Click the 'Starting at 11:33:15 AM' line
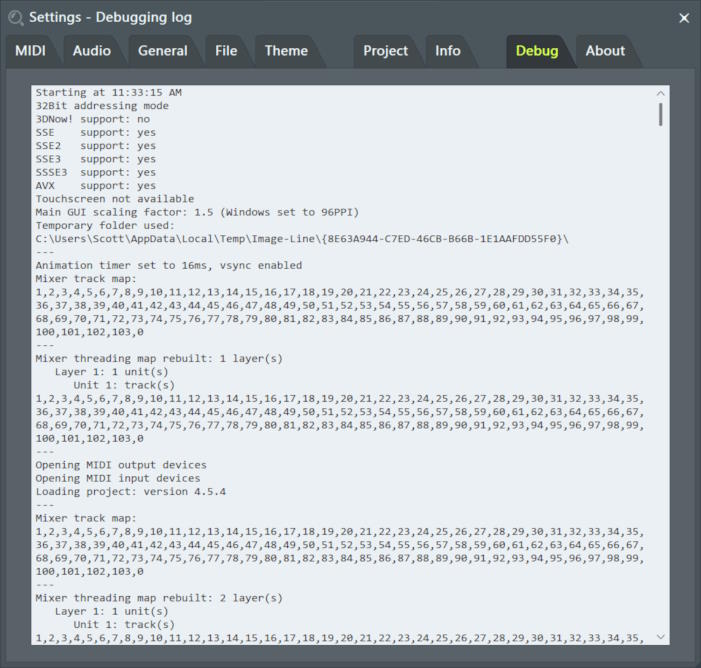 click(x=108, y=93)
